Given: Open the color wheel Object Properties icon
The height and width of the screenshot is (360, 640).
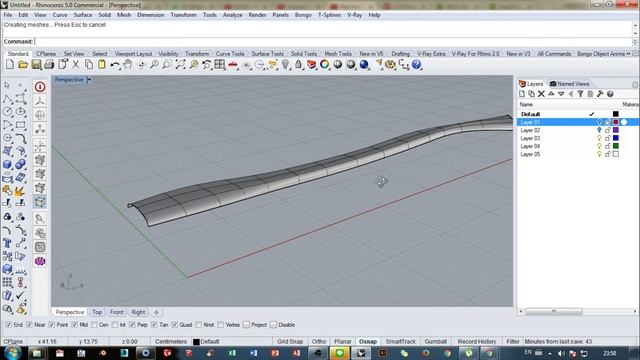Looking at the screenshot, I should click(324, 64).
